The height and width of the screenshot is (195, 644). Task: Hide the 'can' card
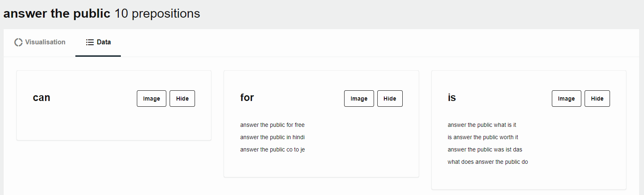pos(182,99)
